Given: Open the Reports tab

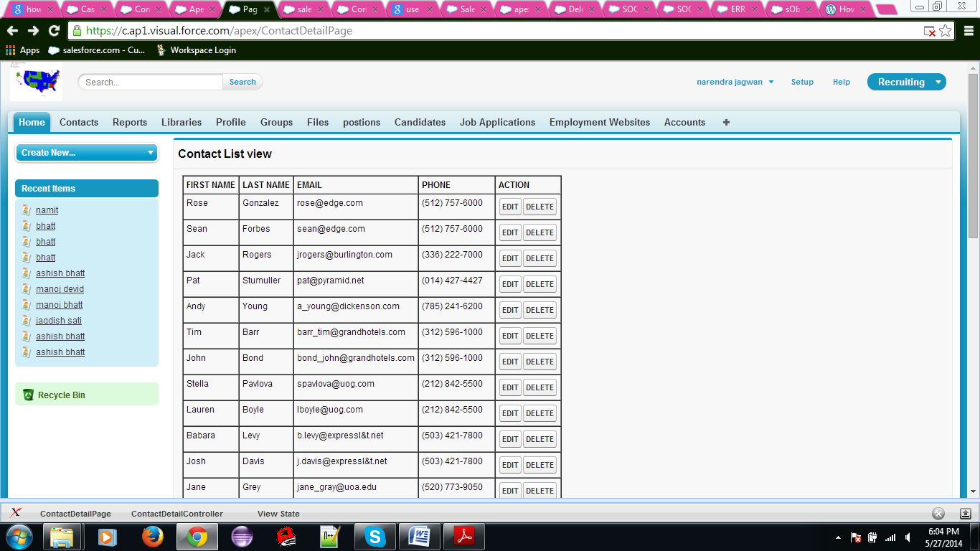Looking at the screenshot, I should [130, 123].
